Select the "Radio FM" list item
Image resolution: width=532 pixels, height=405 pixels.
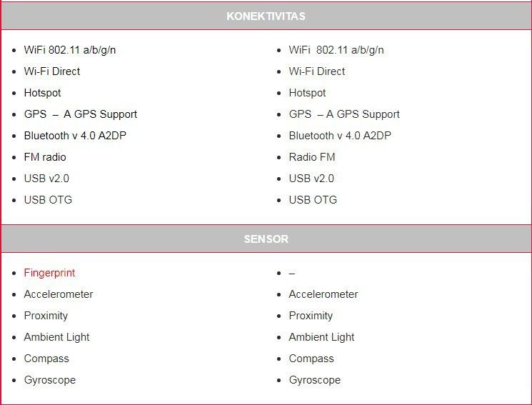point(312,157)
